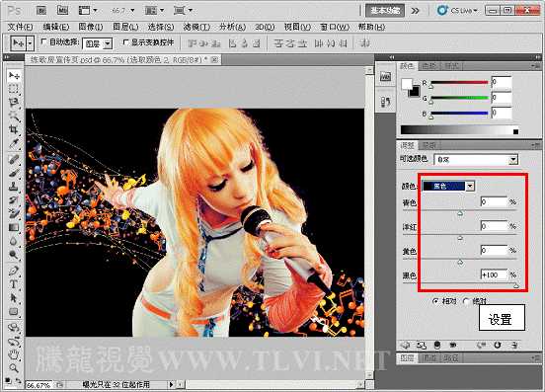Open the tool preset picker dropdown
The height and width of the screenshot is (392, 545).
(x=31, y=43)
